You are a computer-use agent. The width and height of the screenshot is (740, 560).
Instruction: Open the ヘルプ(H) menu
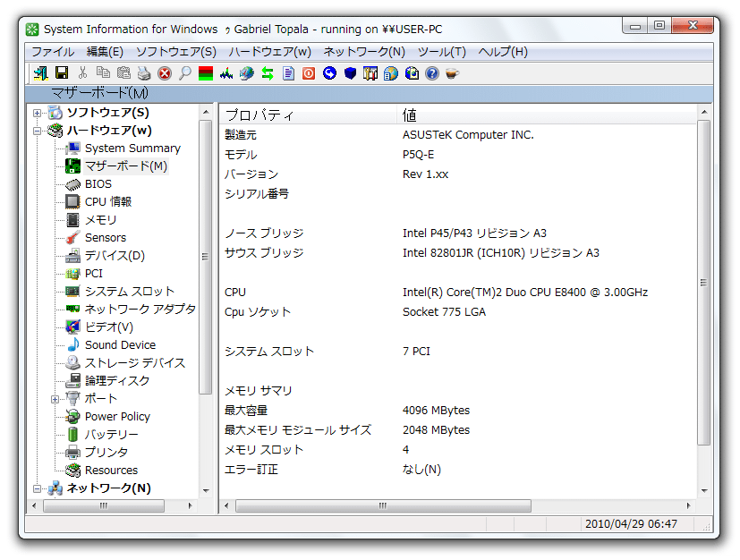[503, 51]
